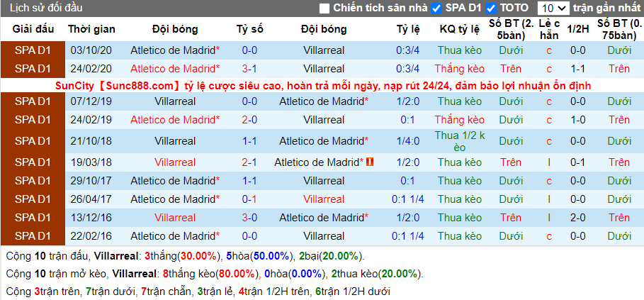Select Villarreal team in 13/12/16 match
Image resolution: width=644 pixels, height=300 pixels.
pyautogui.click(x=175, y=218)
